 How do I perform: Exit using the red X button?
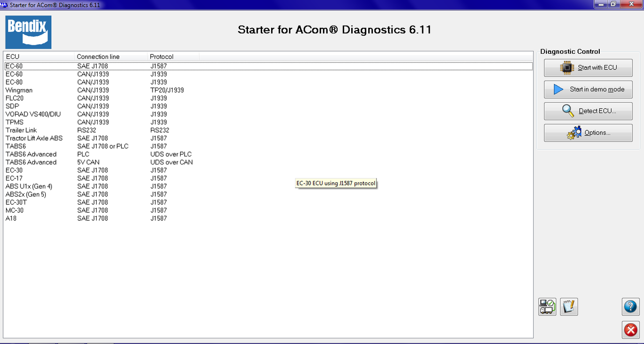point(630,330)
